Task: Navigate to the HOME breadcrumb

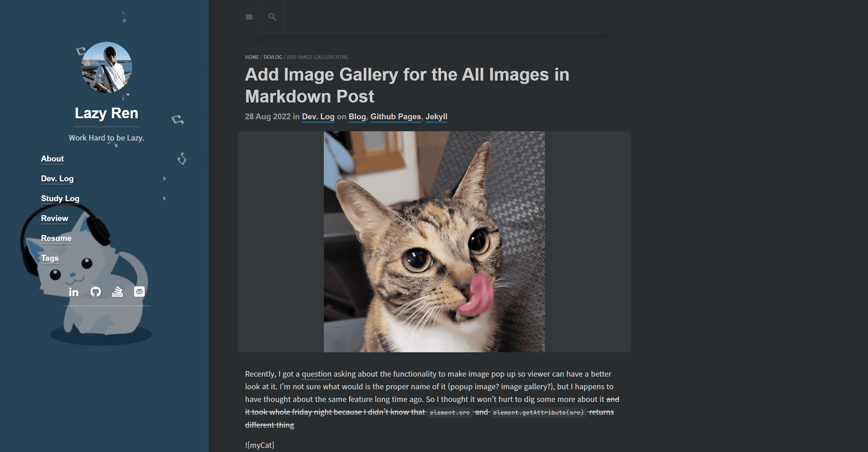Action: point(251,57)
